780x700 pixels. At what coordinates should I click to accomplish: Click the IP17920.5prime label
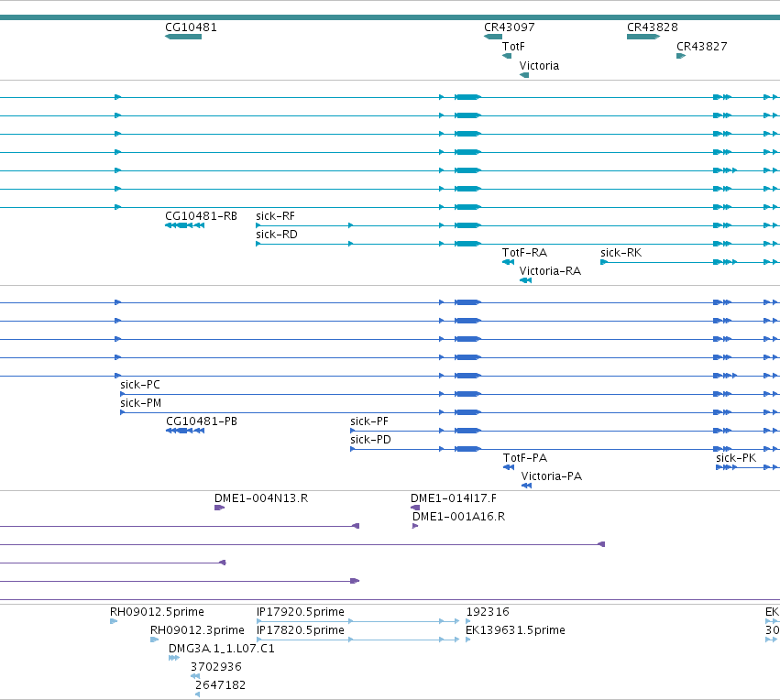300,611
